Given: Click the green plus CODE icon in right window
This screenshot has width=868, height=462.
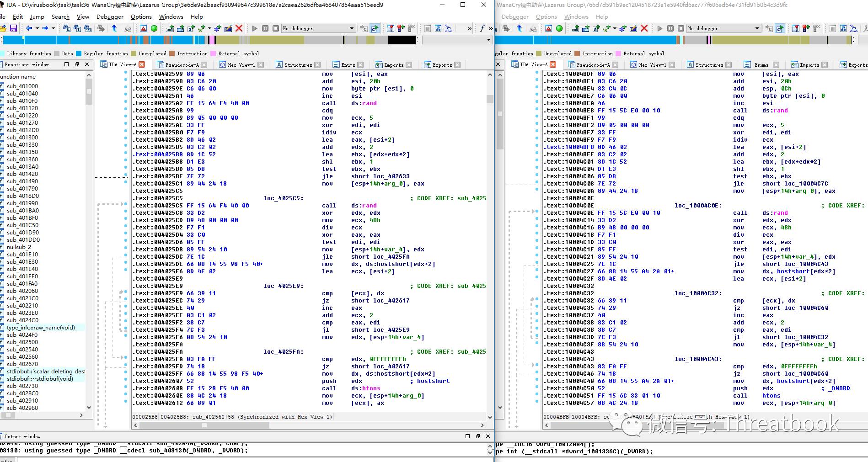Looking at the screenshot, I should (x=575, y=28).
